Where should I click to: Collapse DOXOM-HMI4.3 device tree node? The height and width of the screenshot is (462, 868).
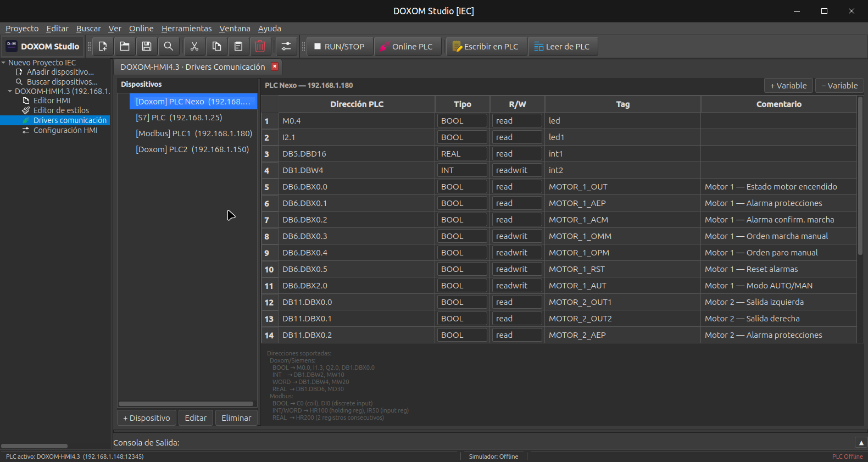10,91
